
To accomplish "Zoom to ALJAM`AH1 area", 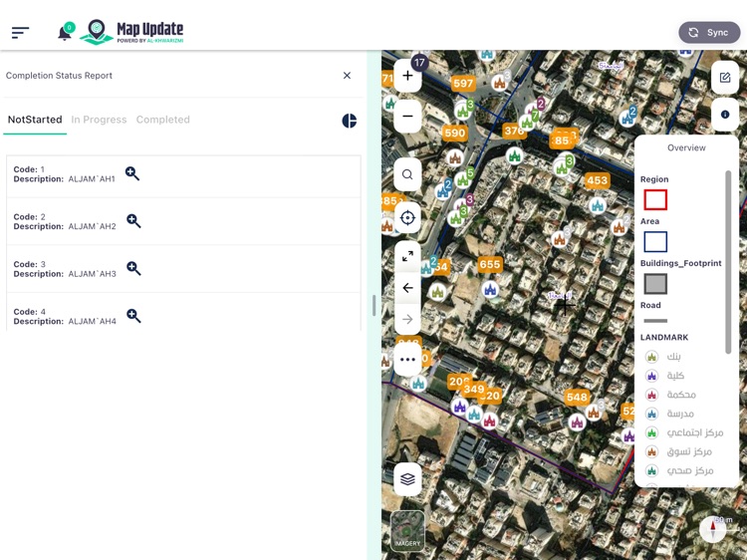I will (132, 173).
